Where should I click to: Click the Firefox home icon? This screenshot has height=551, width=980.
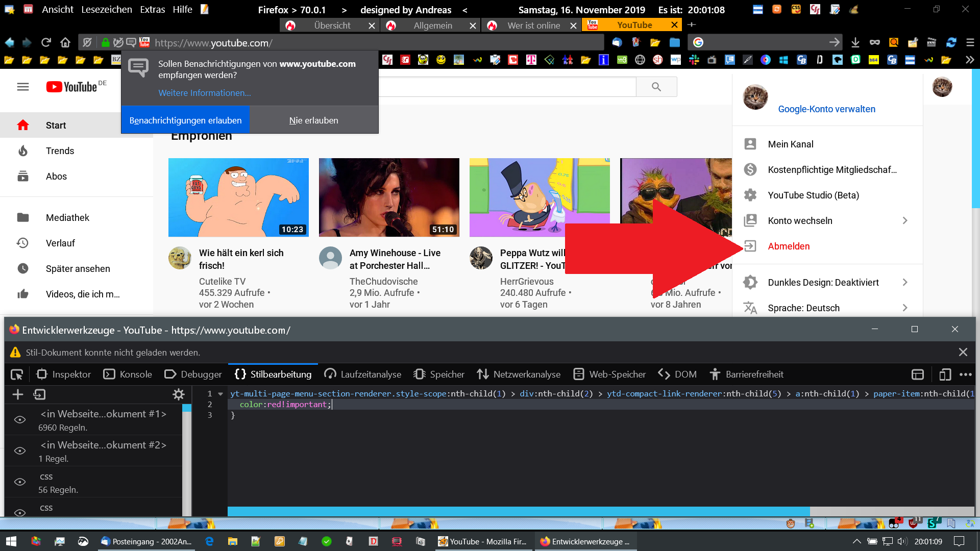click(x=65, y=42)
